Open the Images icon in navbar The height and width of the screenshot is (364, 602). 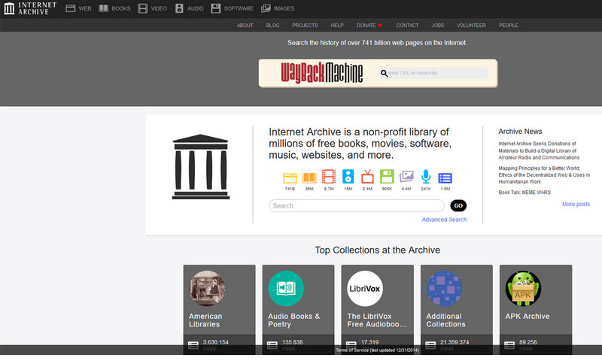tap(266, 8)
